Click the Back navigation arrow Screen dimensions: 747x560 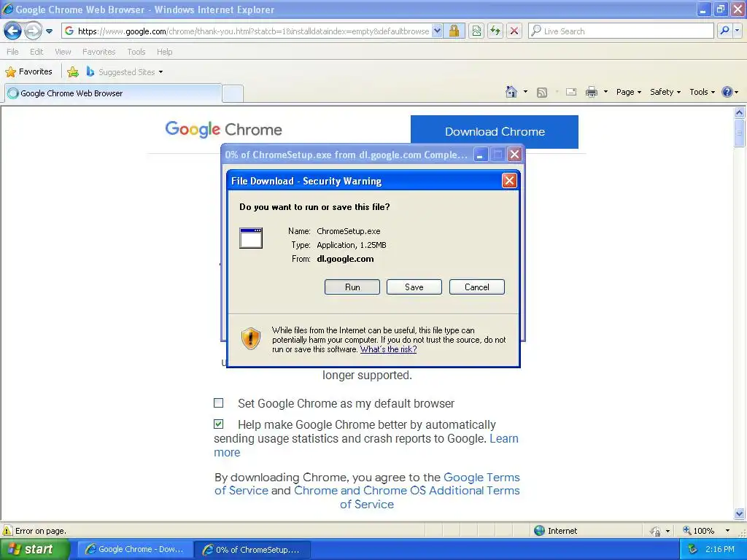tap(13, 31)
